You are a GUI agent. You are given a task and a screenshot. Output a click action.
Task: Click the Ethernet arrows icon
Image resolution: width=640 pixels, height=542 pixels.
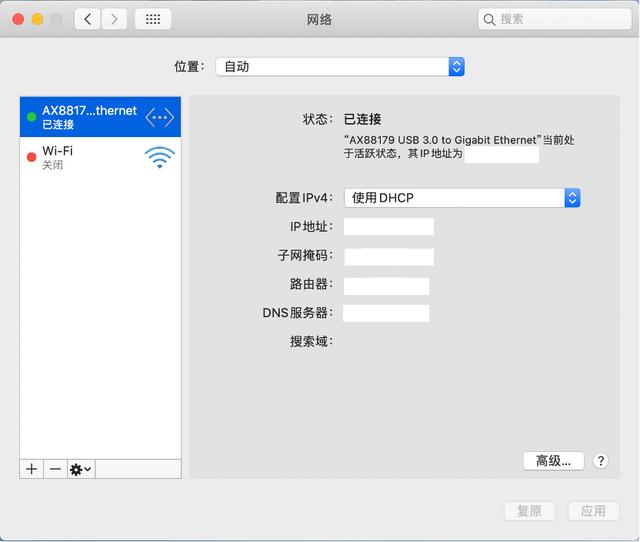[160, 117]
